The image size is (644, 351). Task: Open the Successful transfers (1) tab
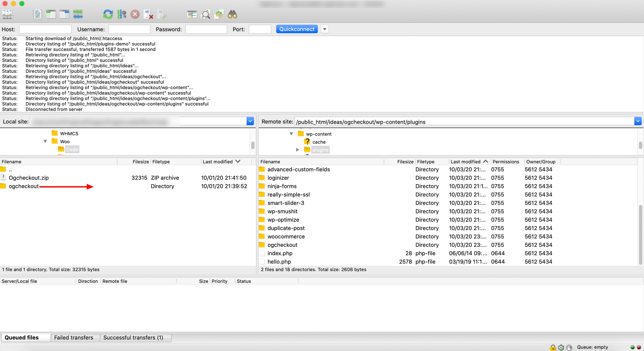(133, 338)
